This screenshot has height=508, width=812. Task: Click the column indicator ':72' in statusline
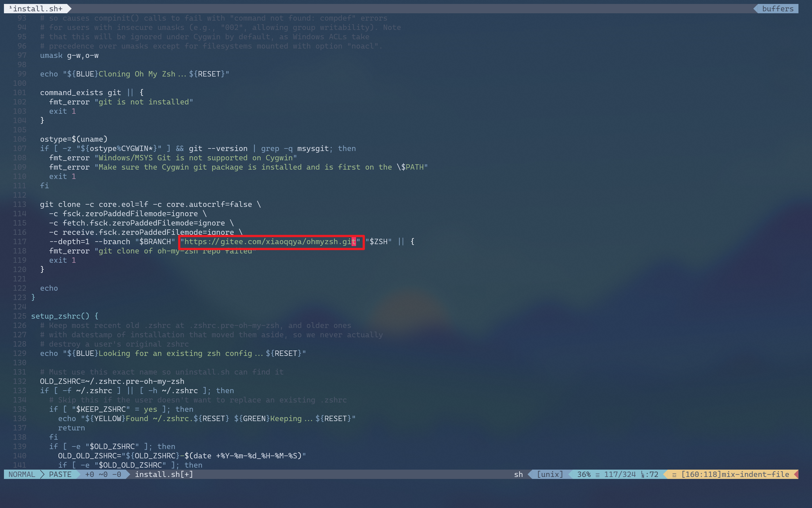(x=651, y=474)
